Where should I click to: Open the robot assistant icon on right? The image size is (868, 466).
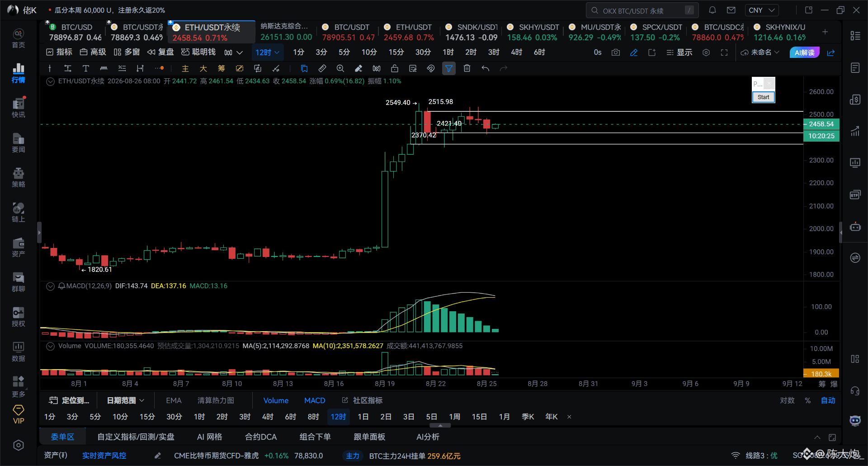point(855,227)
